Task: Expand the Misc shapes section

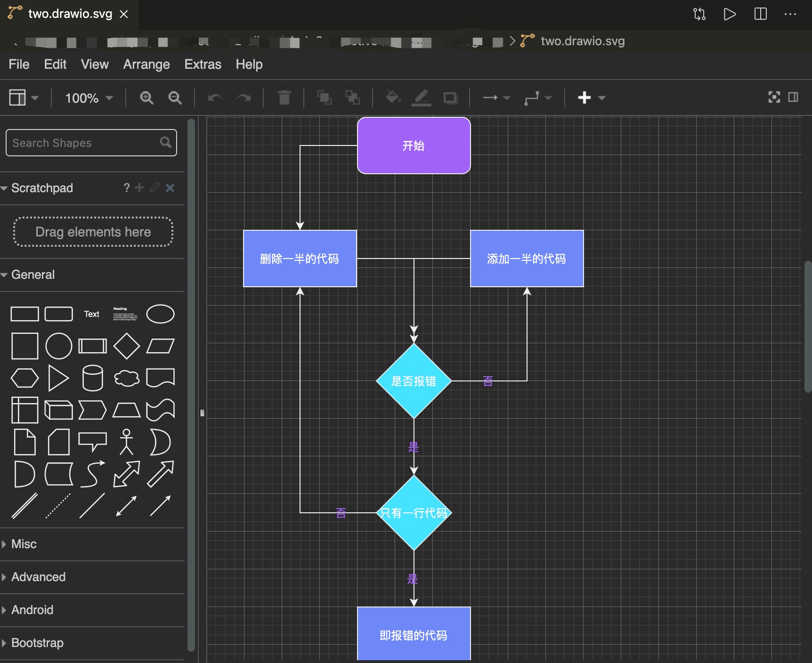Action: click(x=24, y=544)
